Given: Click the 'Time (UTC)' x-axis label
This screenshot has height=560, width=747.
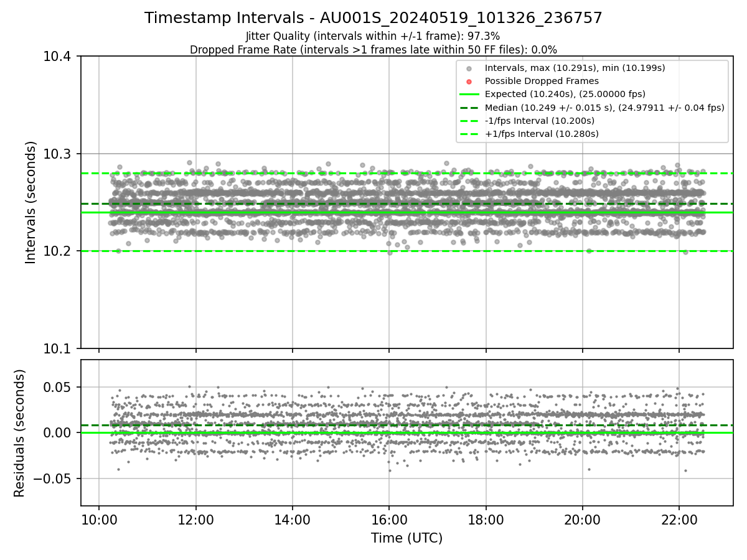Looking at the screenshot, I should coord(406,538).
